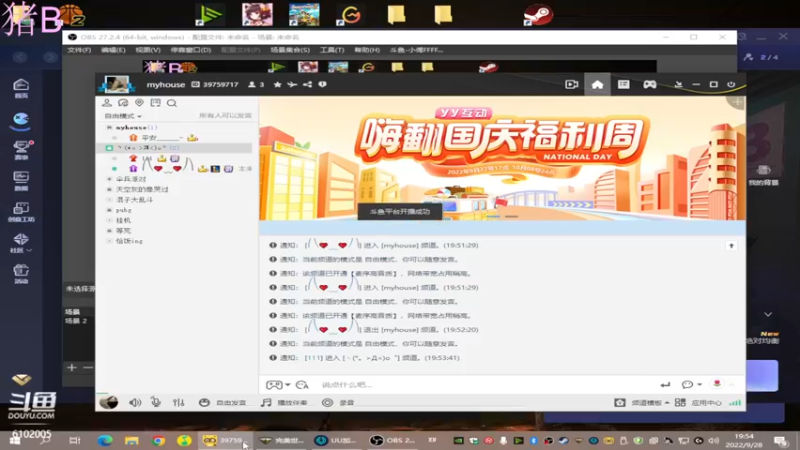
Task: Click the location pin icon above channel list
Action: coord(139,103)
